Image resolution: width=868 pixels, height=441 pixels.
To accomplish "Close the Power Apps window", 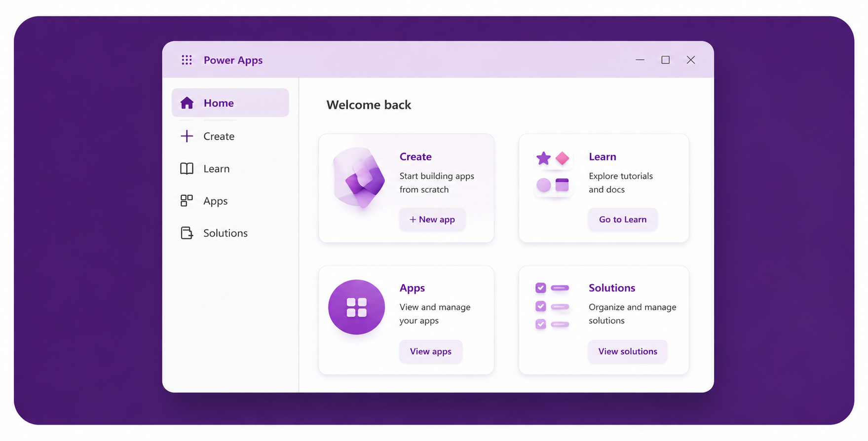I will pyautogui.click(x=690, y=60).
